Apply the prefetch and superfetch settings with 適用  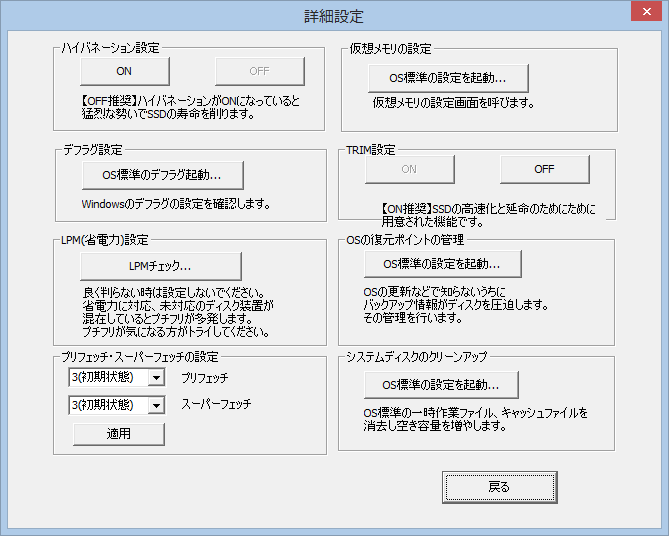(x=117, y=434)
